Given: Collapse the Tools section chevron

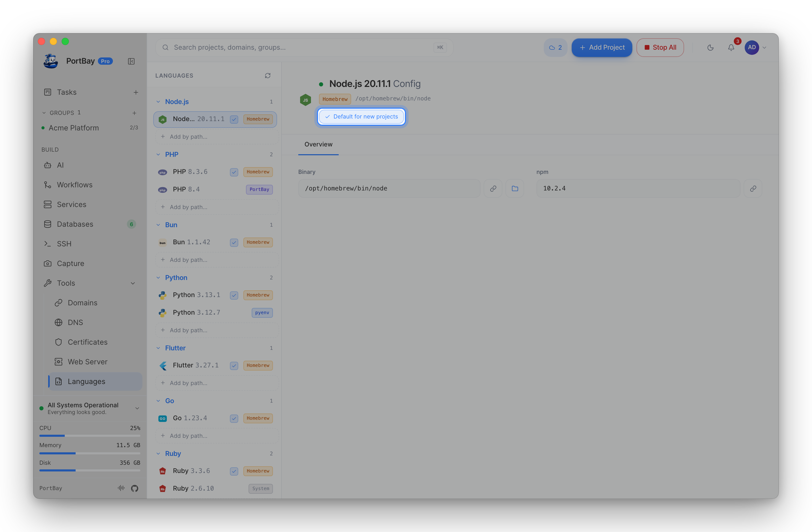Looking at the screenshot, I should coord(133,283).
